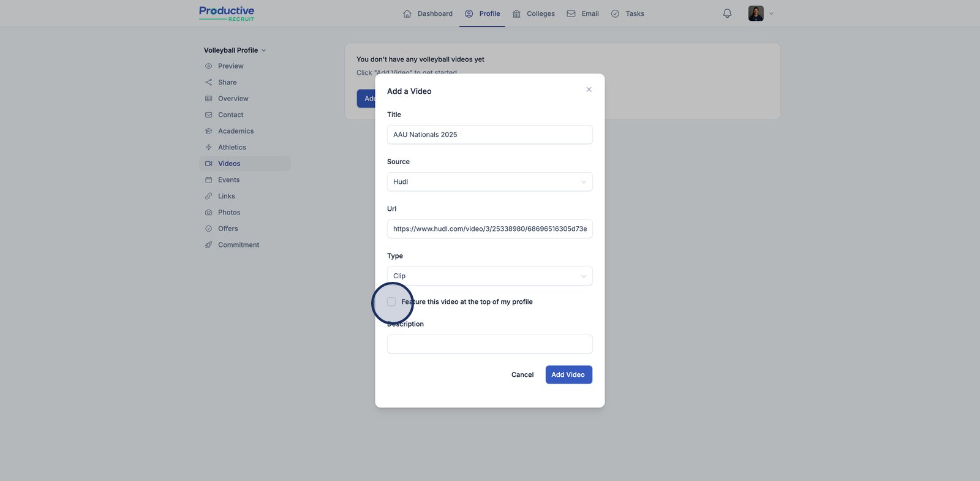Open the Type dropdown showing Clip
Image resolution: width=980 pixels, height=481 pixels.
(489, 276)
